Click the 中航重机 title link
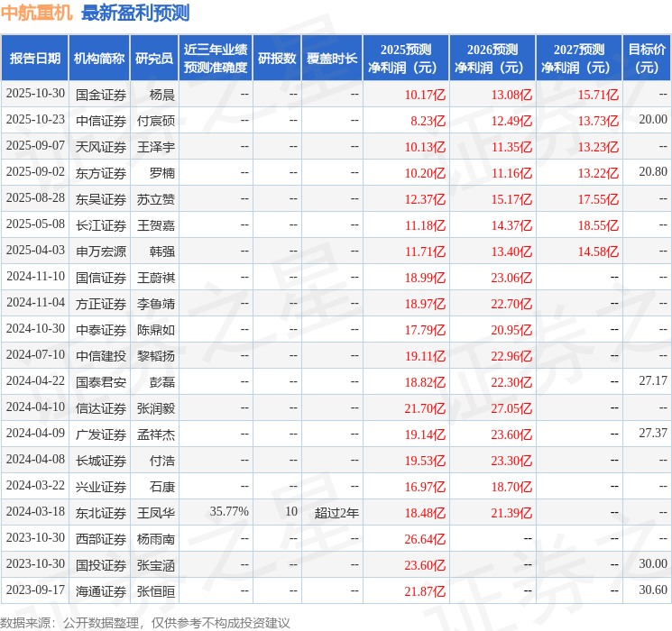The width and height of the screenshot is (672, 631). point(38,14)
